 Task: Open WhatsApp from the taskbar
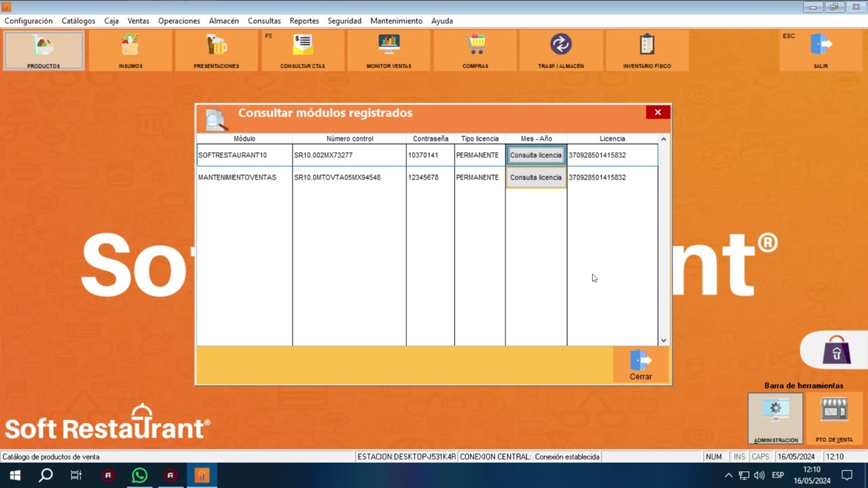tap(139, 476)
